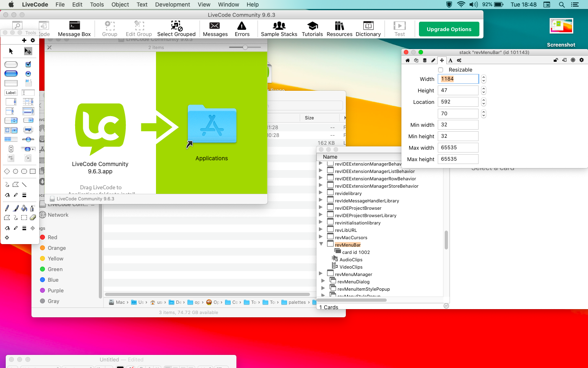Toggle the inspector lock icon
588x368 pixels.
click(x=556, y=60)
